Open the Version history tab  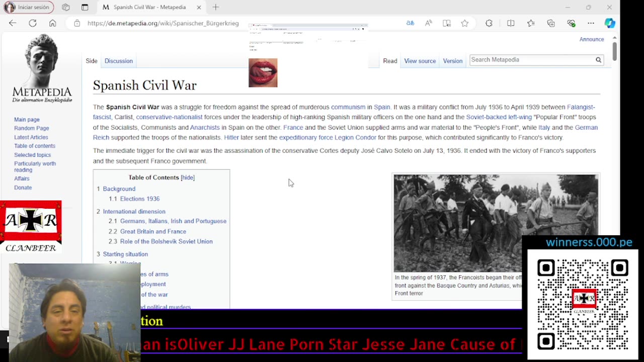coord(452,61)
